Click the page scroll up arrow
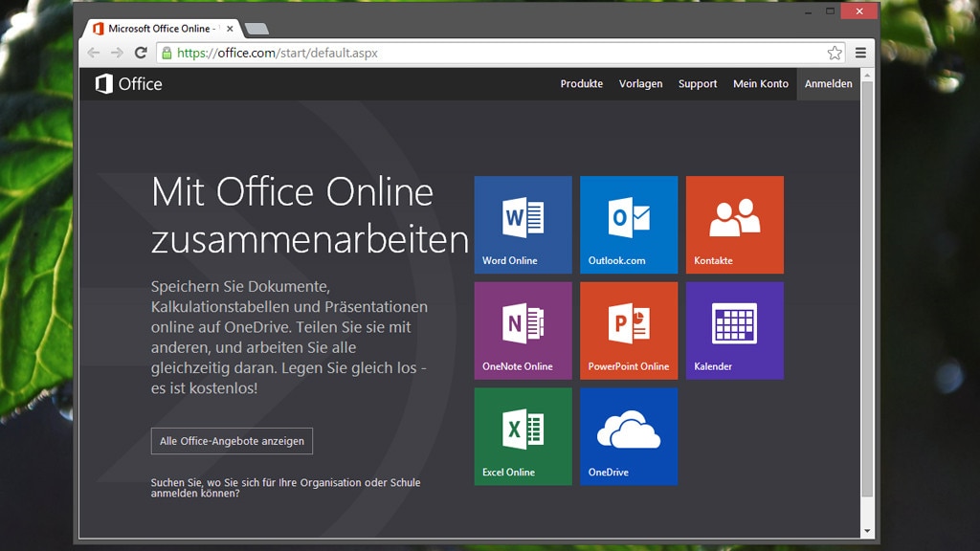980x551 pixels. point(867,75)
